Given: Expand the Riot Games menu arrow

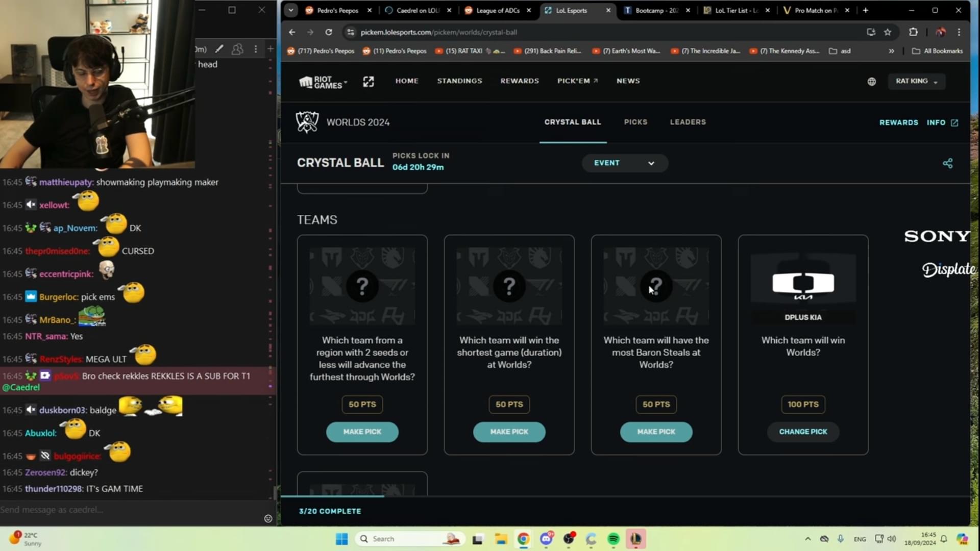Looking at the screenshot, I should 346,82.
